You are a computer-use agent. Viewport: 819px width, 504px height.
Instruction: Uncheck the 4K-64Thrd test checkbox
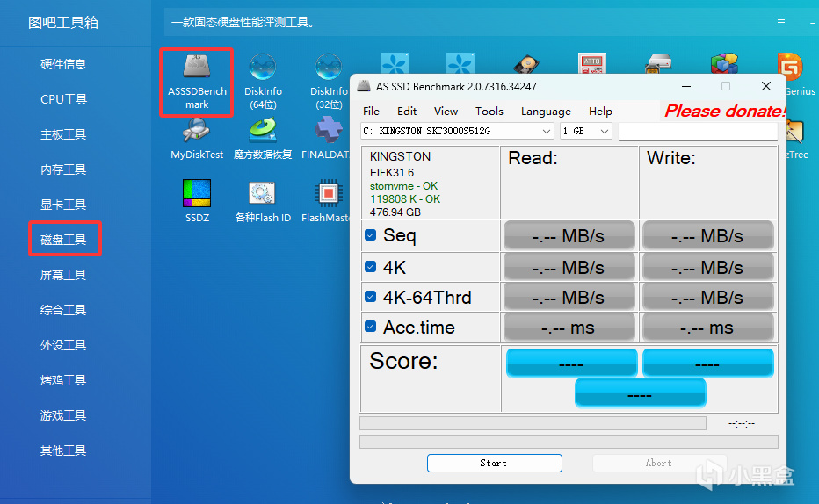(x=370, y=297)
